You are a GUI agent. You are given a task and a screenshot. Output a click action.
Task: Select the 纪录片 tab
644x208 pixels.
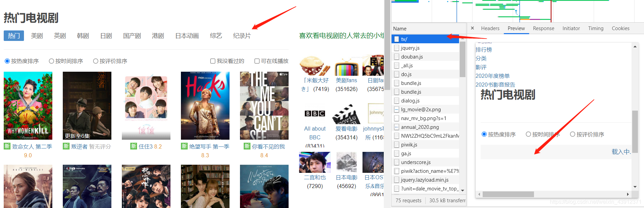(242, 36)
